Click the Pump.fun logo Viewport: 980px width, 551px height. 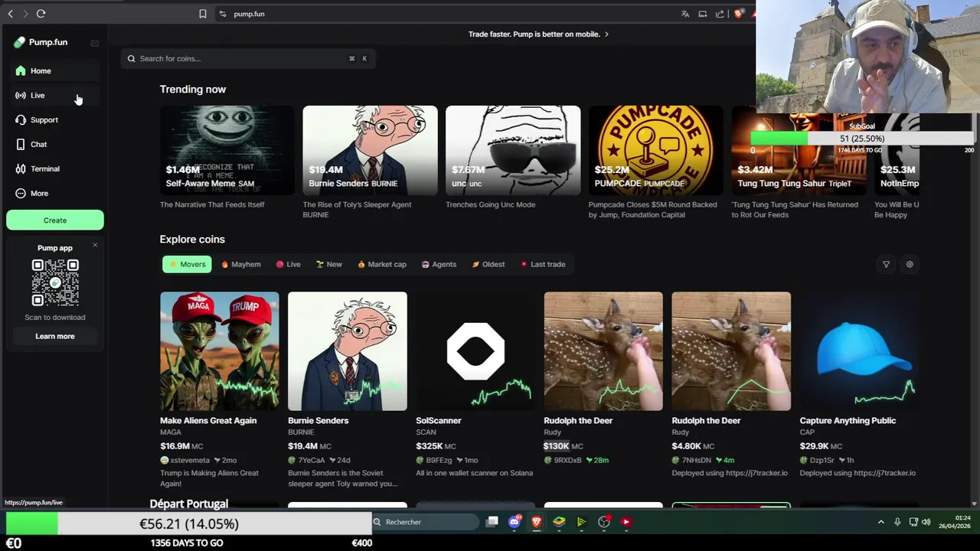(41, 42)
